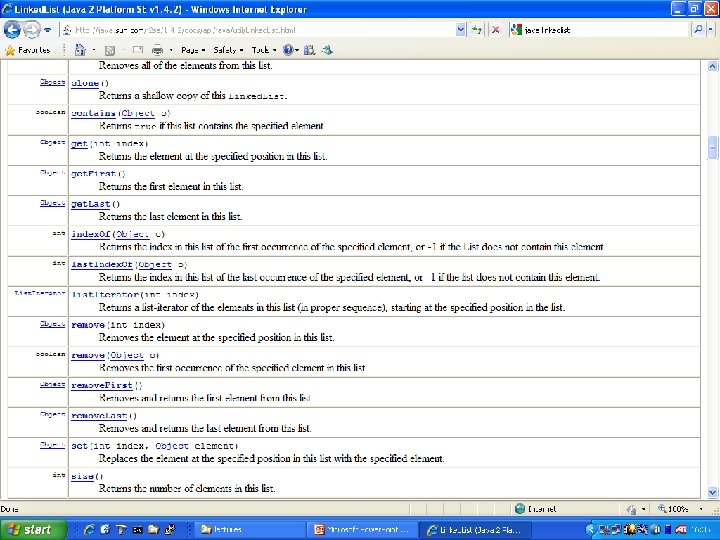Click text 'Returns the first element in this list.'
Viewport: 720px width, 540px height.
pos(171,186)
